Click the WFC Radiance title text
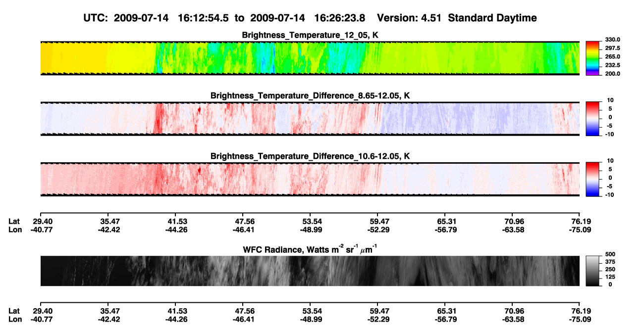This screenshot has height=330, width=644. coord(310,249)
